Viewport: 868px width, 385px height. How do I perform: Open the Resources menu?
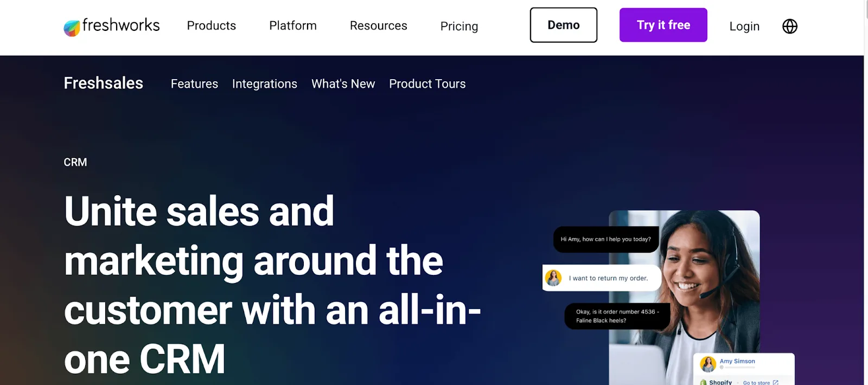pyautogui.click(x=378, y=25)
